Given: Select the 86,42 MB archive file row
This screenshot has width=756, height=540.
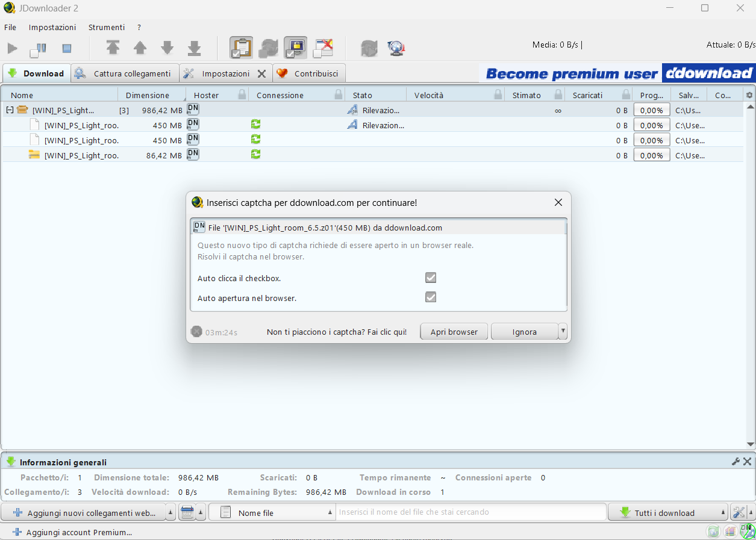Looking at the screenshot, I should point(372,155).
